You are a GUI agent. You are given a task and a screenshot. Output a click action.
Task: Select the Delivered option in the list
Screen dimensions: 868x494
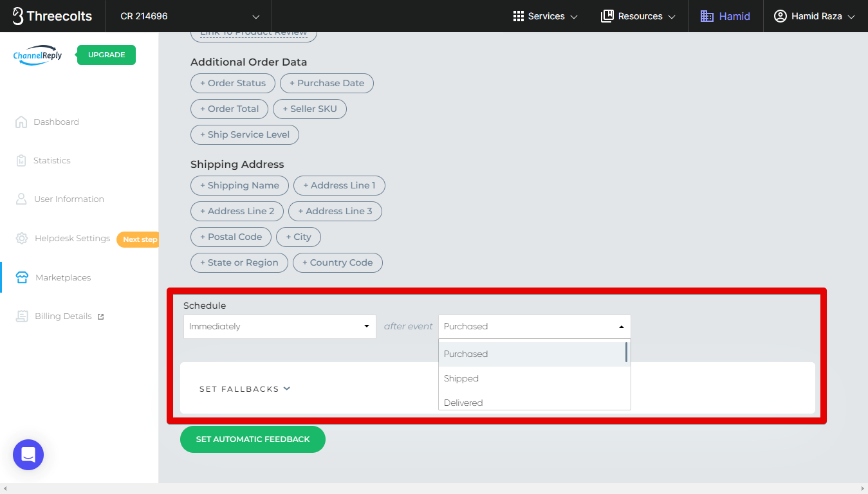click(x=531, y=401)
